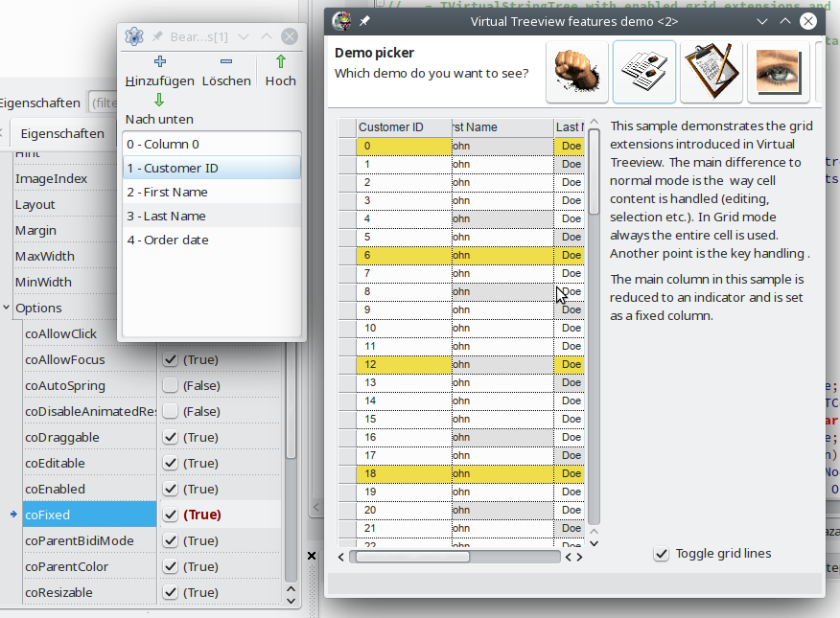The width and height of the screenshot is (840, 618).
Task: Uncheck Toggle grid lines
Action: click(661, 554)
